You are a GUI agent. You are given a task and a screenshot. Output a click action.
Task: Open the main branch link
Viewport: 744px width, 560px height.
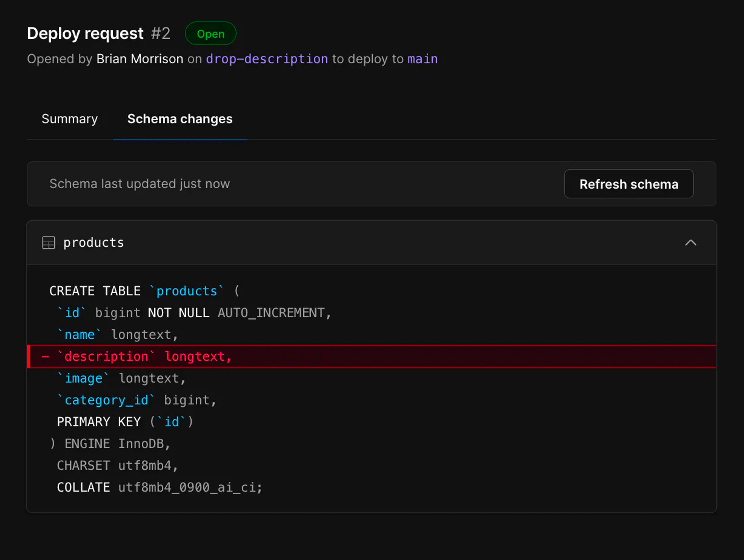coord(422,59)
